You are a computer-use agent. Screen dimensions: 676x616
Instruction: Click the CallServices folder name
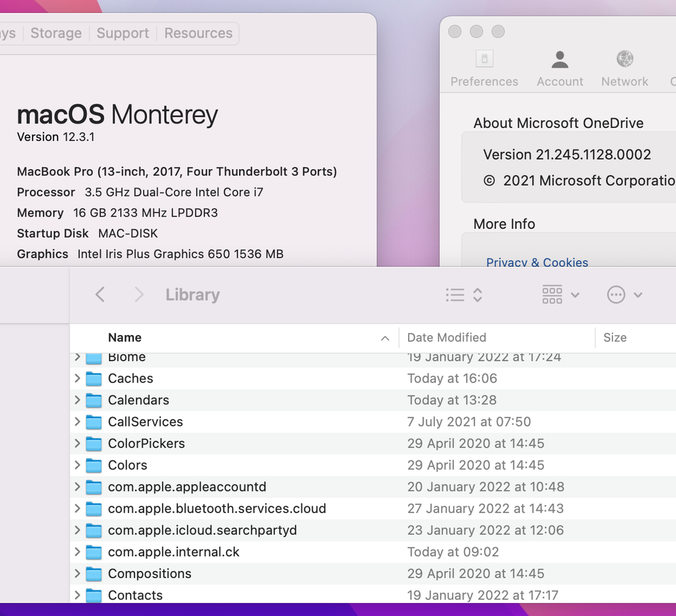click(145, 422)
